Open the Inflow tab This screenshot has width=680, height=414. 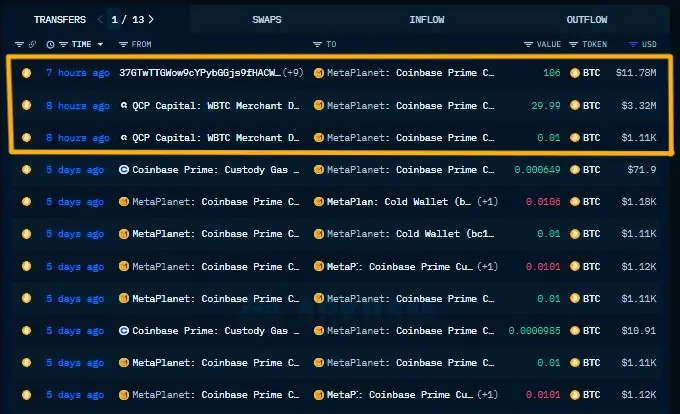(427, 20)
